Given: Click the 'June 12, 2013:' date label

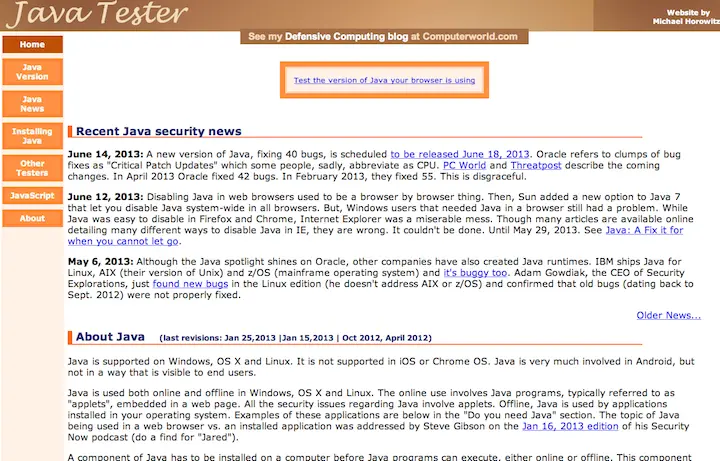Looking at the screenshot, I should [105, 197].
